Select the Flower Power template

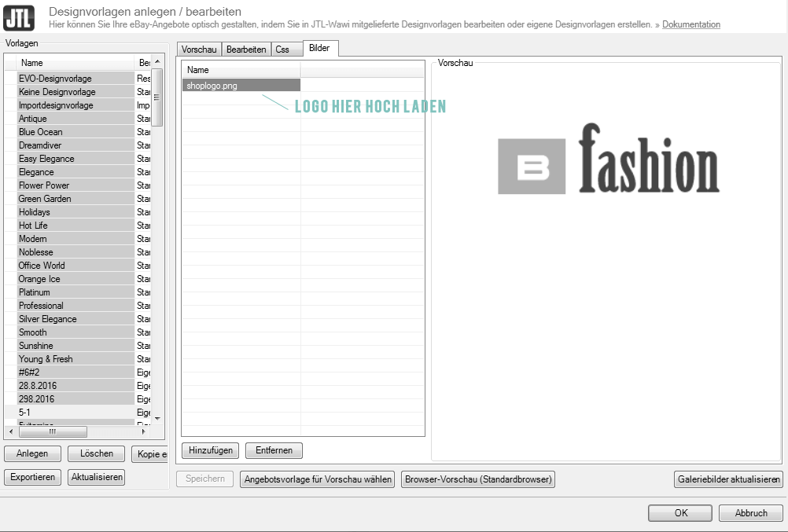tap(75, 185)
